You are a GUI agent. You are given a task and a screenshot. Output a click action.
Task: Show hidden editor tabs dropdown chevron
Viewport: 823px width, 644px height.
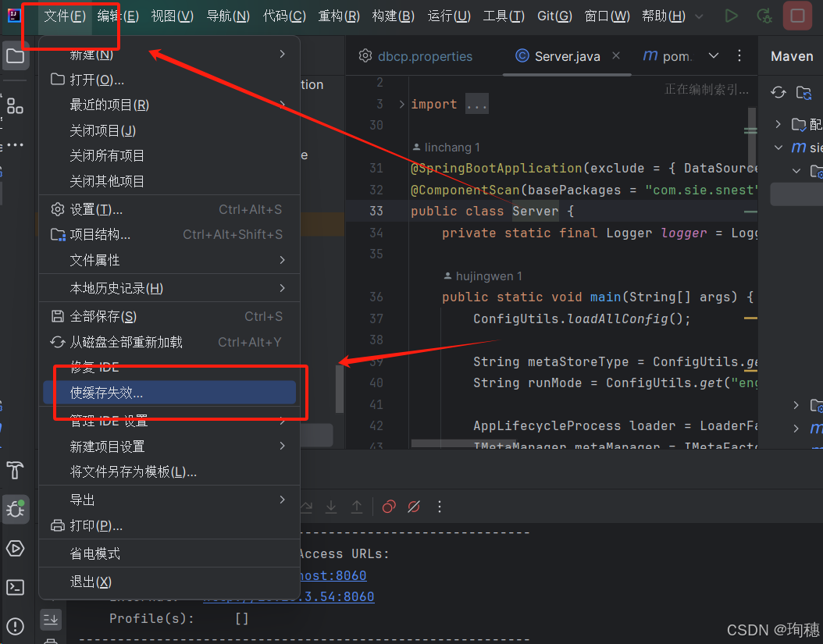[714, 55]
